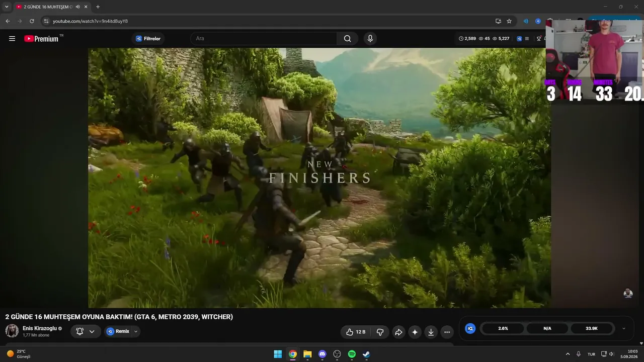The width and height of the screenshot is (644, 362).
Task: Open the YouTube guide hamburger menu
Action: click(12, 39)
